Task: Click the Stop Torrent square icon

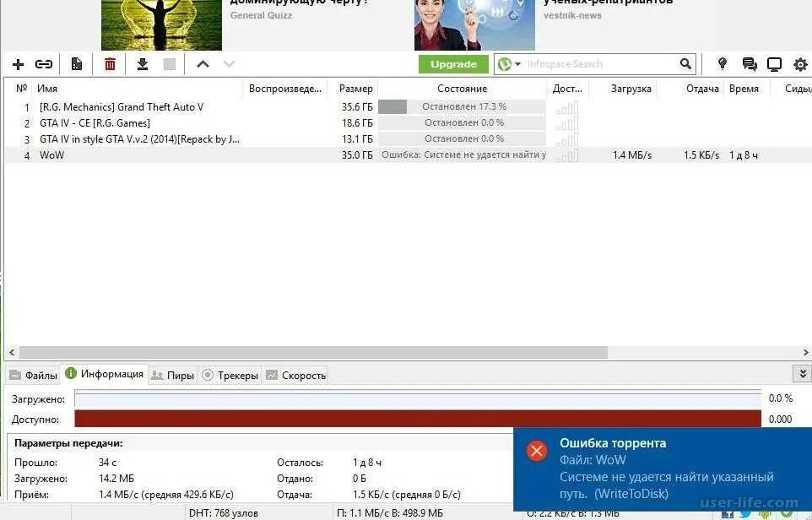Action: coord(170,64)
